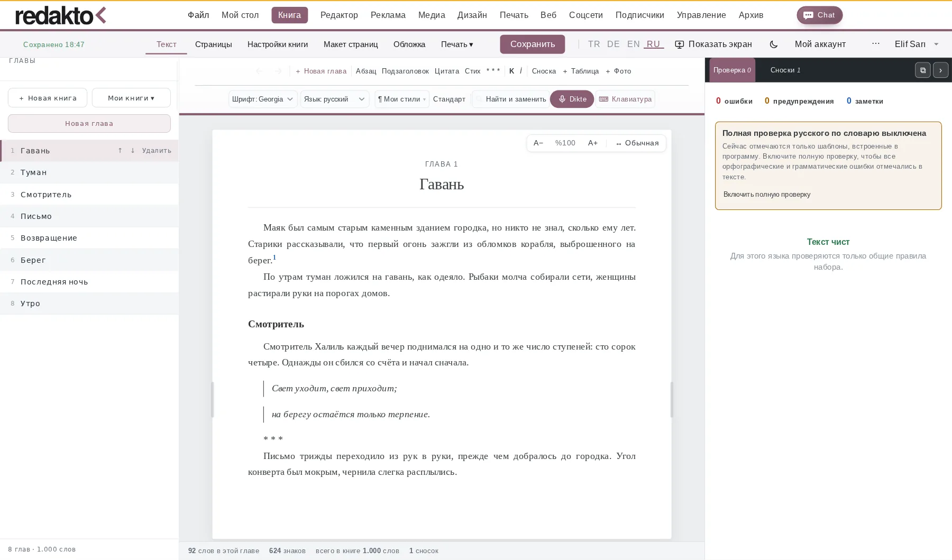Switch interface language to EN
The image size is (952, 560).
[x=634, y=44]
